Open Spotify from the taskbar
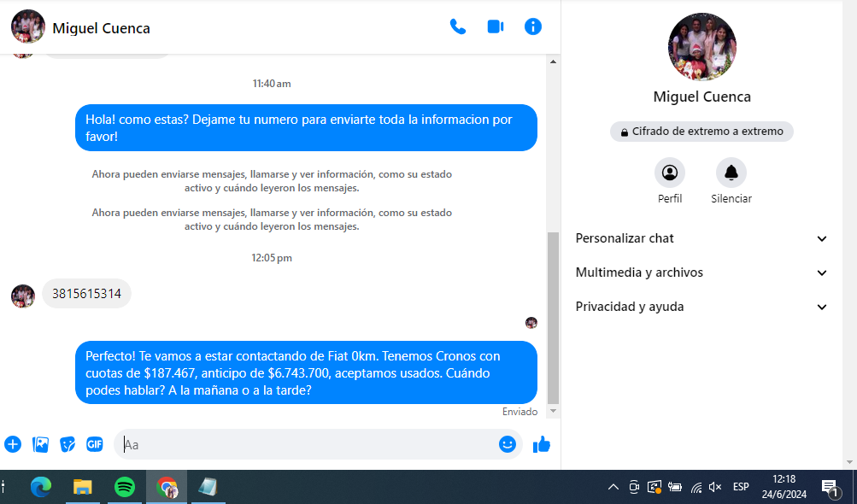 pos(125,487)
